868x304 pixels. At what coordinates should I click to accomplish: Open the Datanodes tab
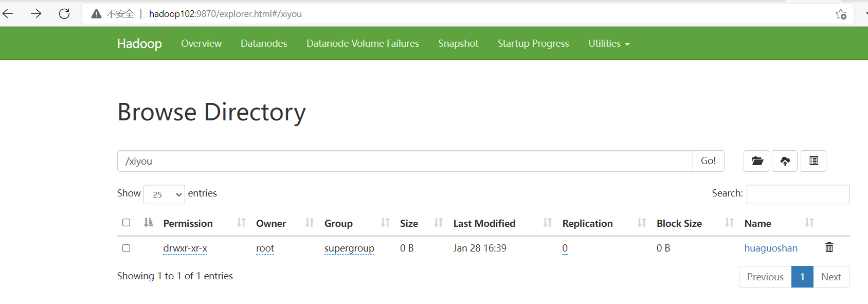(x=264, y=44)
